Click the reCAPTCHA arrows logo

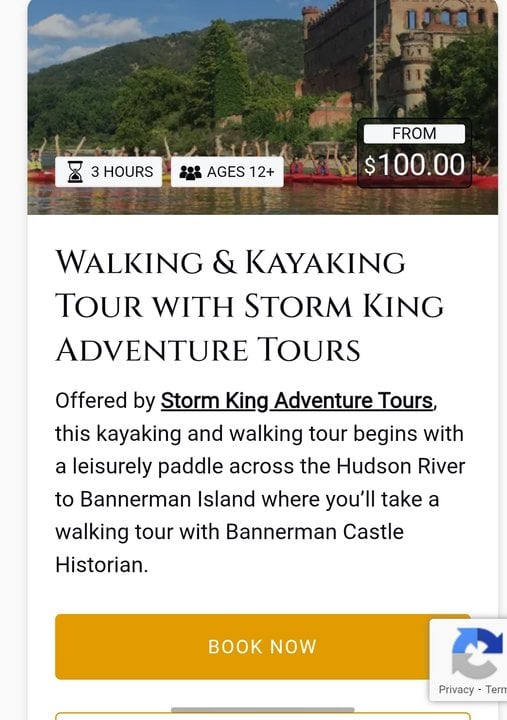coord(478,653)
